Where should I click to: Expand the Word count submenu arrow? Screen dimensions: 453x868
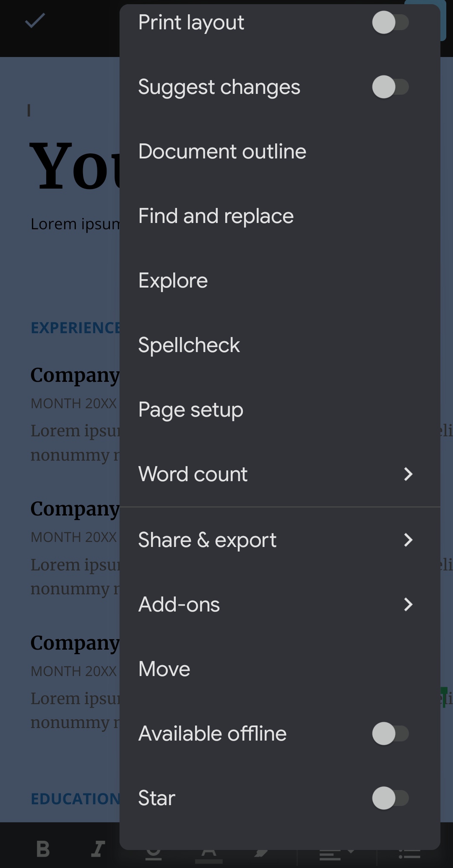[x=408, y=474]
